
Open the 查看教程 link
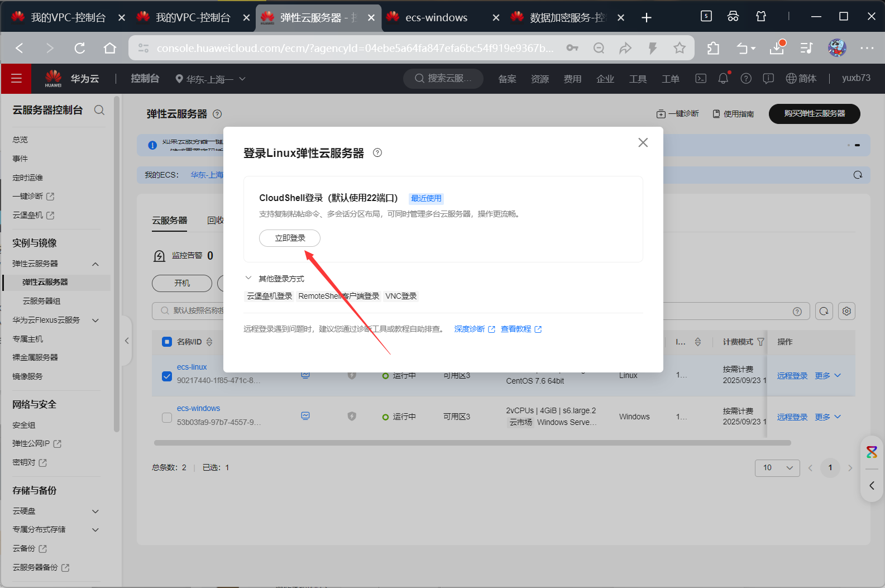(521, 329)
